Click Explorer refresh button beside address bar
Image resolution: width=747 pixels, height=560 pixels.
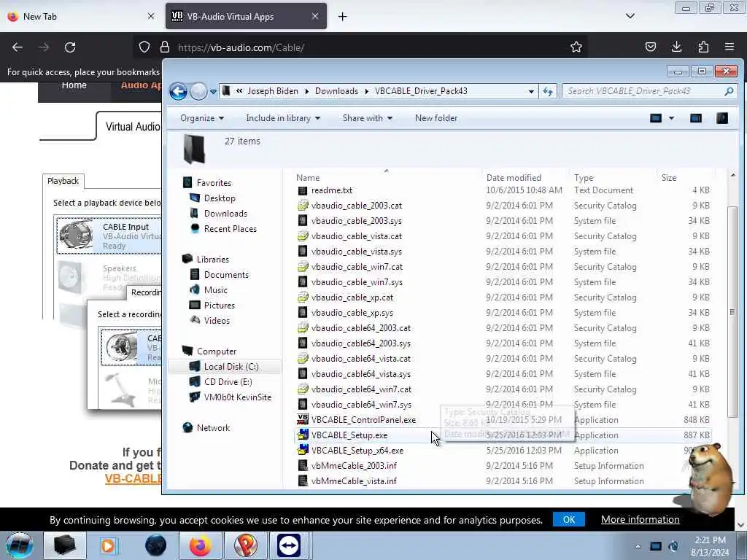[548, 91]
